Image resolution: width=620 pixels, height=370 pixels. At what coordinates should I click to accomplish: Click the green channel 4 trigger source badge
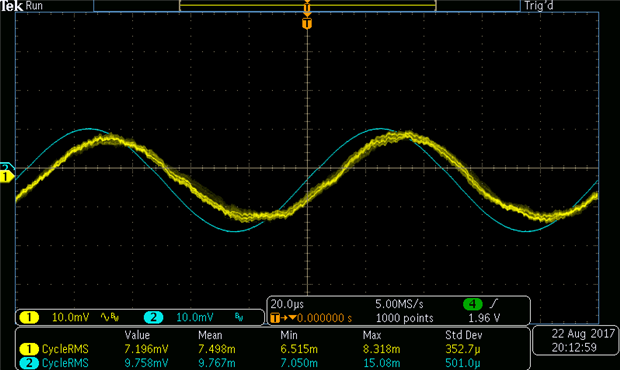[473, 304]
